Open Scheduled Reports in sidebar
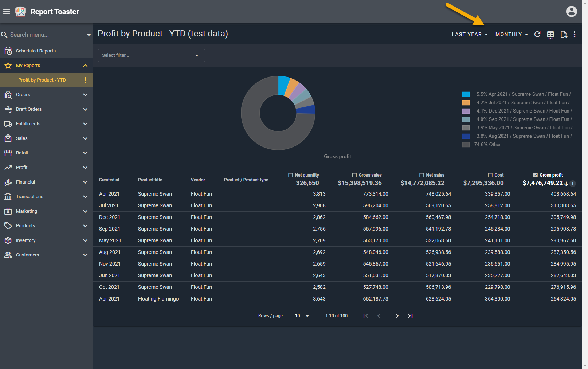 pyautogui.click(x=36, y=51)
